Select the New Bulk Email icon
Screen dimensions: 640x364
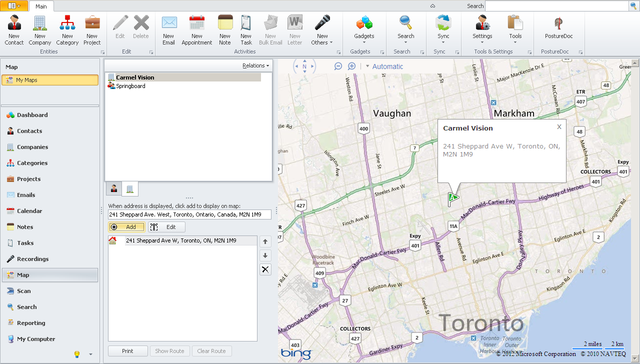pos(270,30)
